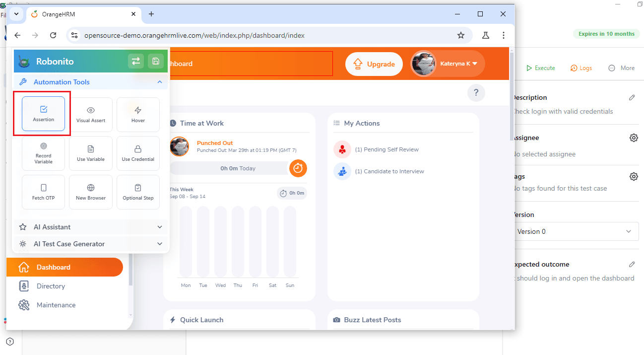The image size is (644, 355).
Task: Click the chrome tab search dropdown arrow
Action: point(16,14)
